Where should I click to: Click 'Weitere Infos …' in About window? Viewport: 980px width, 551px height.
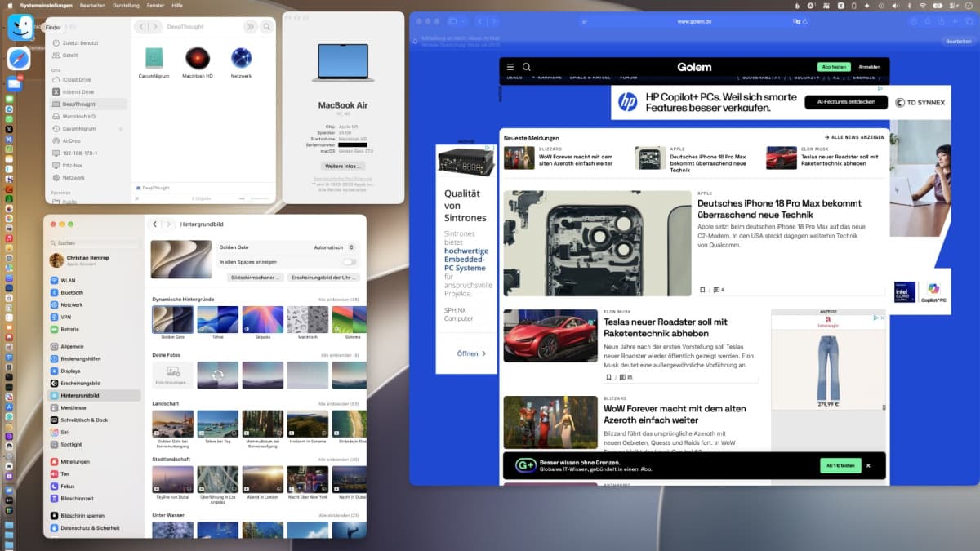click(x=343, y=166)
